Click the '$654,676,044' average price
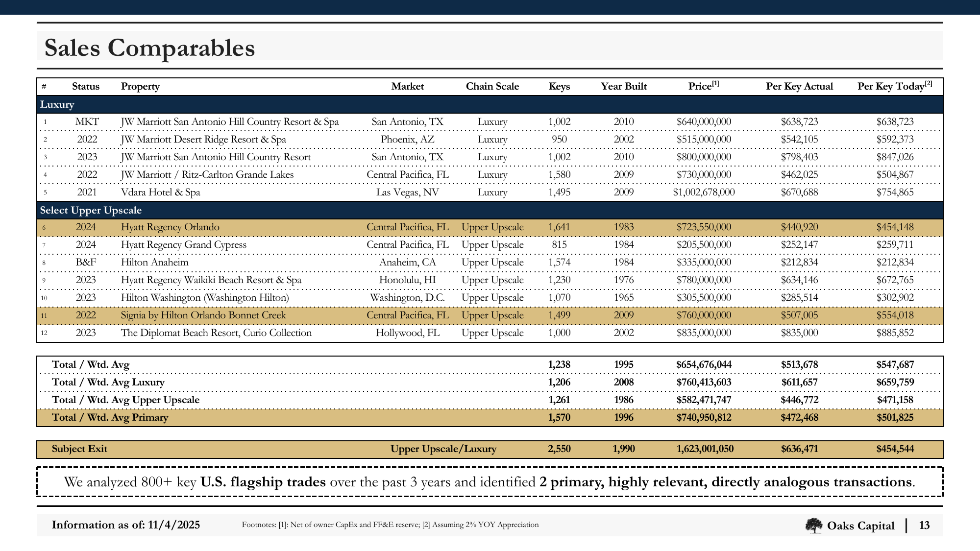Screen dimensions: 980x551 704,364
